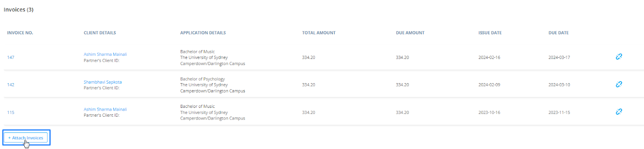This screenshot has width=644, height=149.
Task: Click the Due Date column header
Action: pos(559,33)
